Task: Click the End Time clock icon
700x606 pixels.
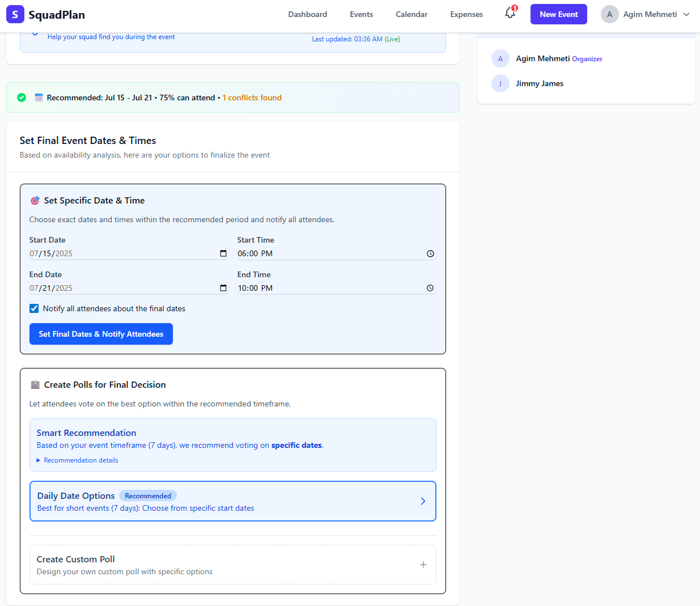Action: pyautogui.click(x=430, y=288)
